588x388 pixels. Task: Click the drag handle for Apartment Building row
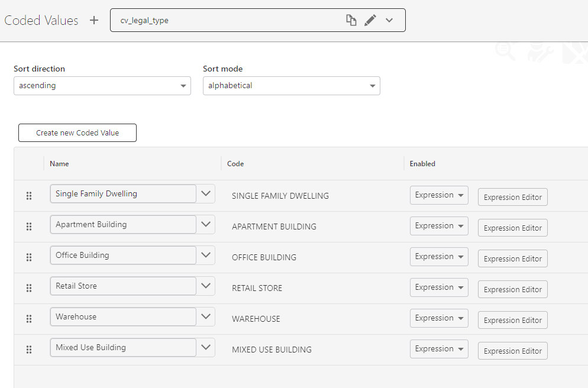29,227
